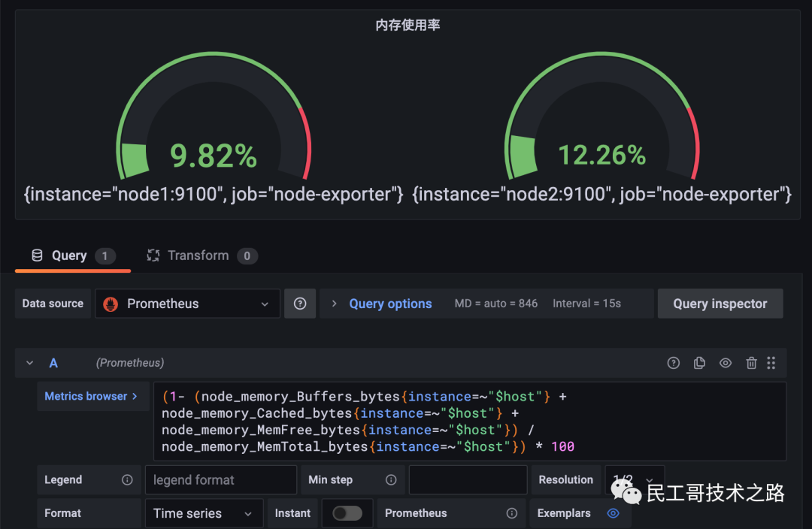812x529 pixels.
Task: Click the node1 gauge showing 9.82%
Action: 214,116
